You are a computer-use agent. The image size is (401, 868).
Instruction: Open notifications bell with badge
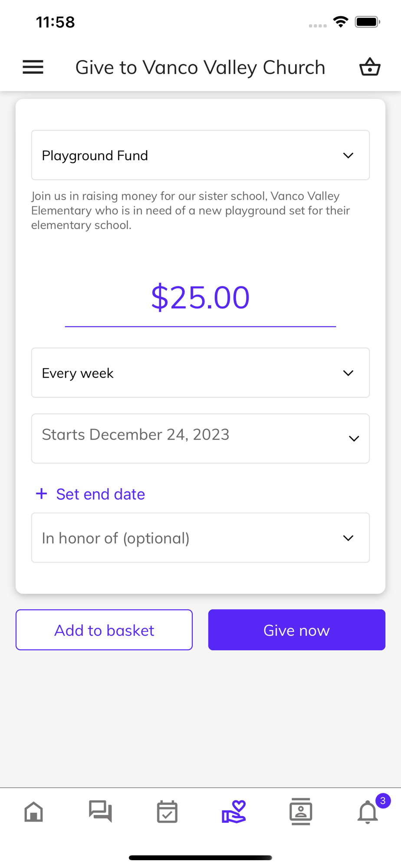368,812
